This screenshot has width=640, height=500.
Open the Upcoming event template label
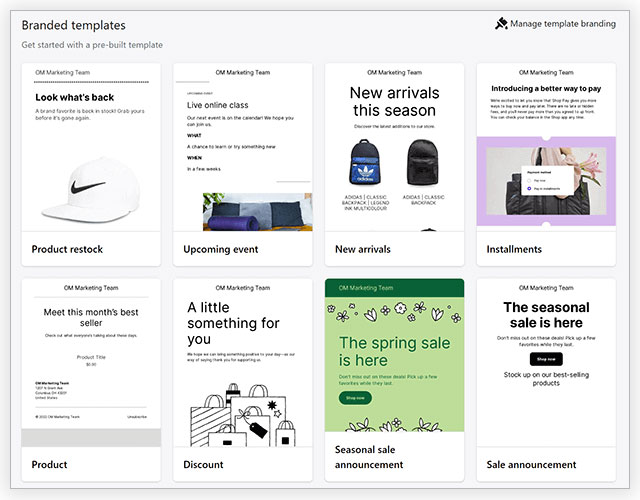click(x=221, y=249)
